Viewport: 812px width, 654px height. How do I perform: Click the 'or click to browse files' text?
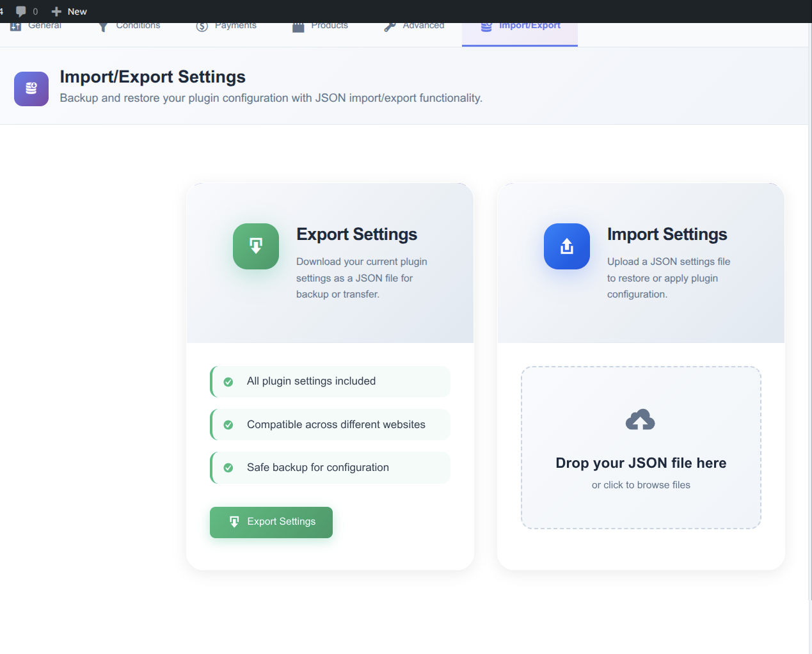641,485
